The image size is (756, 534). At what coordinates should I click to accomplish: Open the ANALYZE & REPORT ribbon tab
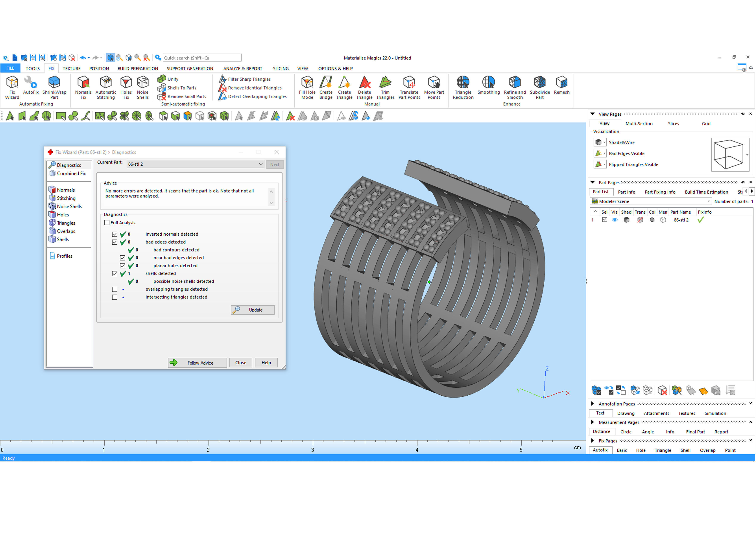coord(243,68)
